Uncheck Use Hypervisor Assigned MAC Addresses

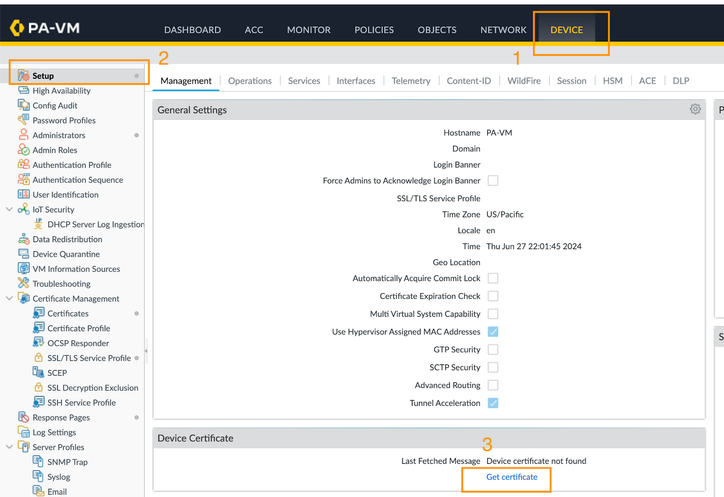(493, 332)
